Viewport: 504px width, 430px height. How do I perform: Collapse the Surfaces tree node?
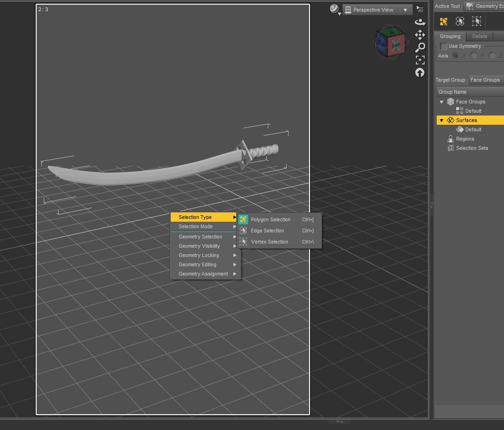coord(442,121)
